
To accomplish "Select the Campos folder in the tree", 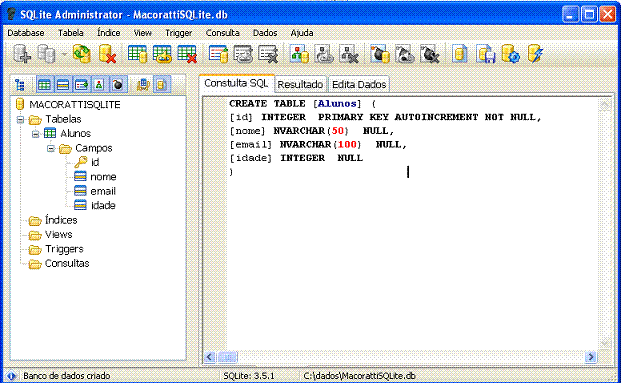I will 93,148.
